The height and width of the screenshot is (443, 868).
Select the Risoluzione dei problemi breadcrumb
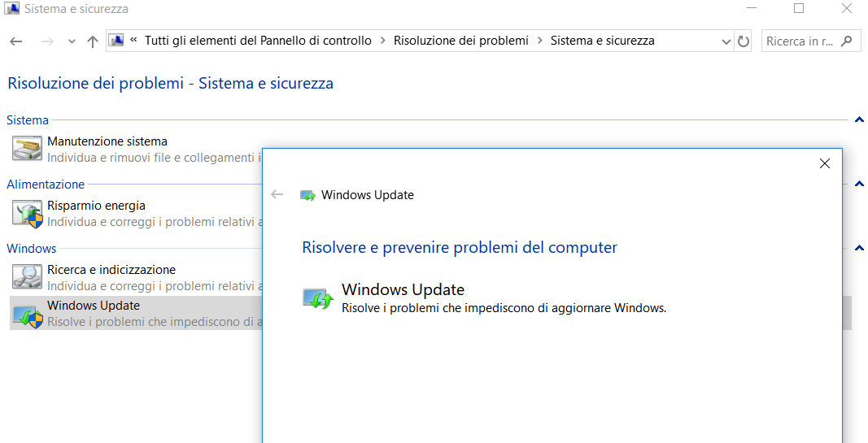[x=461, y=41]
